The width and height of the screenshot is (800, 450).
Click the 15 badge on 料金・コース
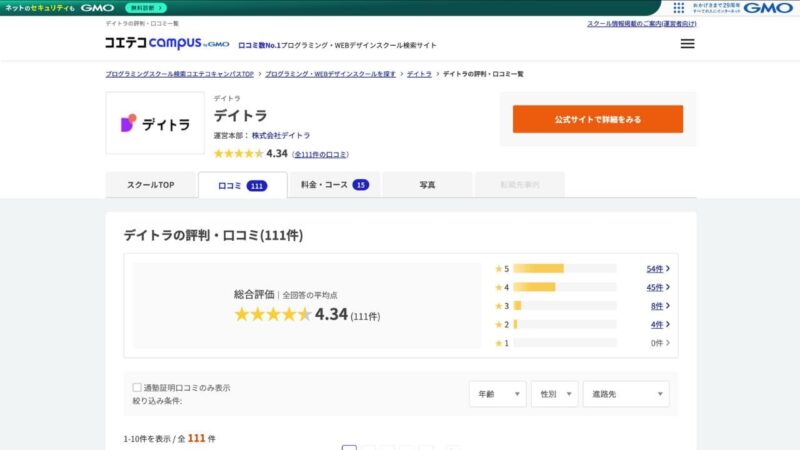point(361,185)
